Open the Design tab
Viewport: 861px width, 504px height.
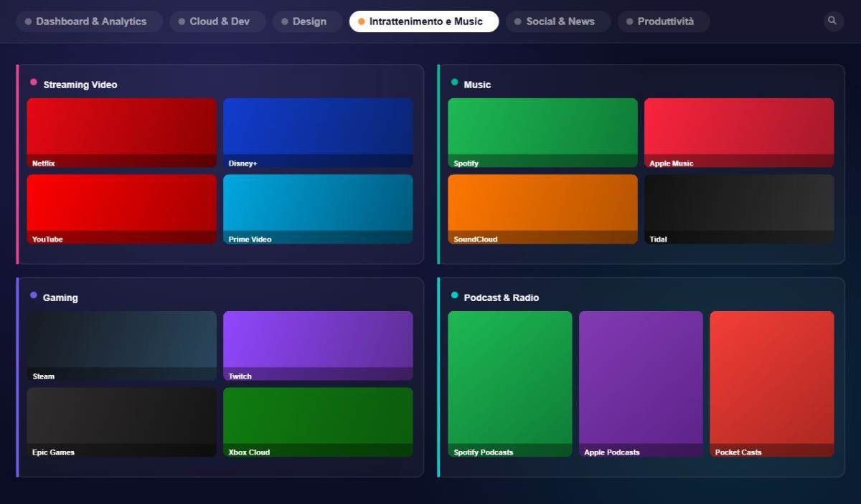coord(307,22)
